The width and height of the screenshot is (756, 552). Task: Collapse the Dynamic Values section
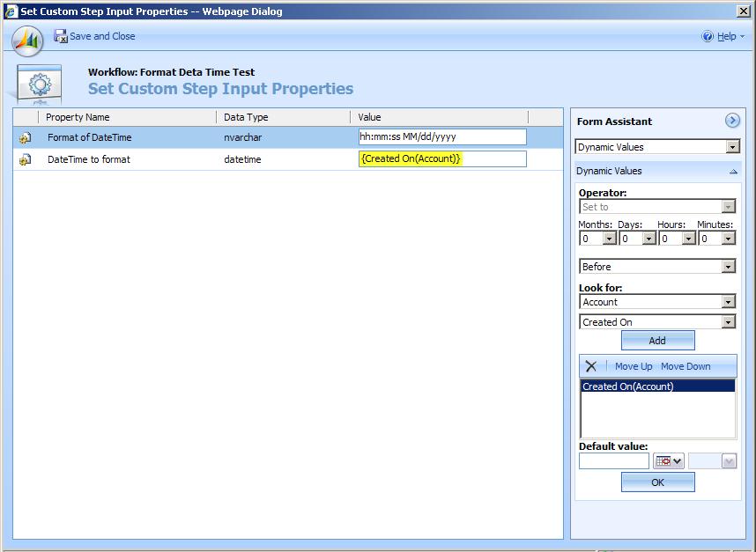pyautogui.click(x=733, y=172)
